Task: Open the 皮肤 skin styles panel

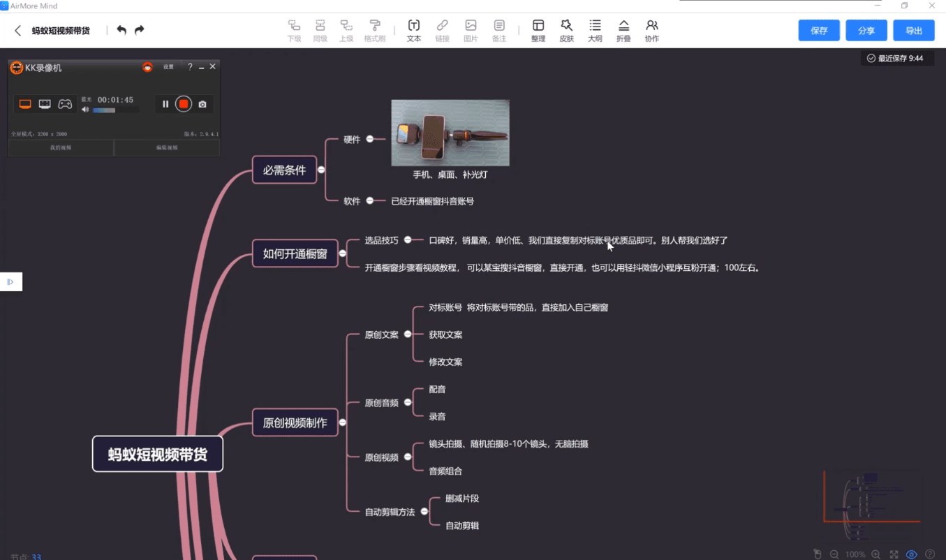Action: coord(566,30)
